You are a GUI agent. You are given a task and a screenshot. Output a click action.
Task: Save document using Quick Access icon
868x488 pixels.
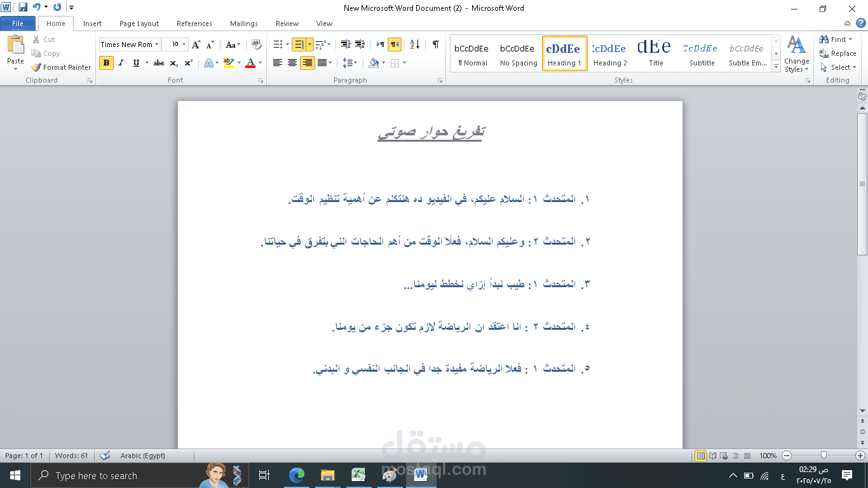23,8
